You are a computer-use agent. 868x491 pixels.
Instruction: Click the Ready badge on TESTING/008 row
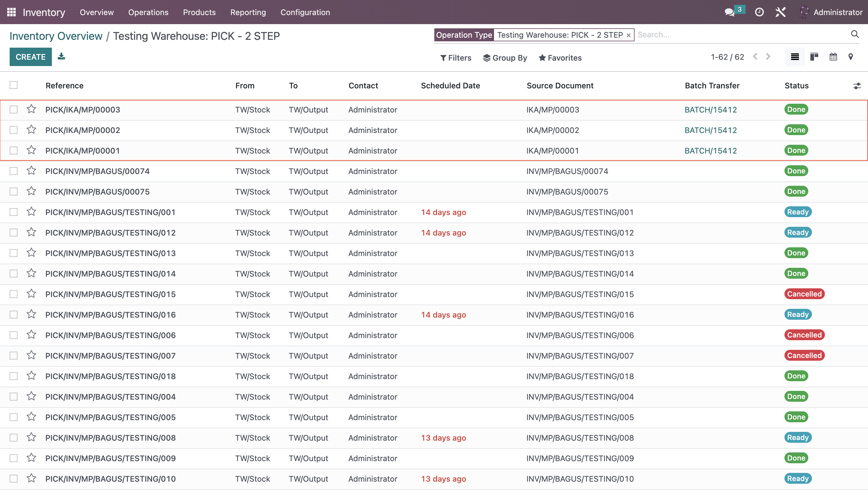pyautogui.click(x=798, y=437)
